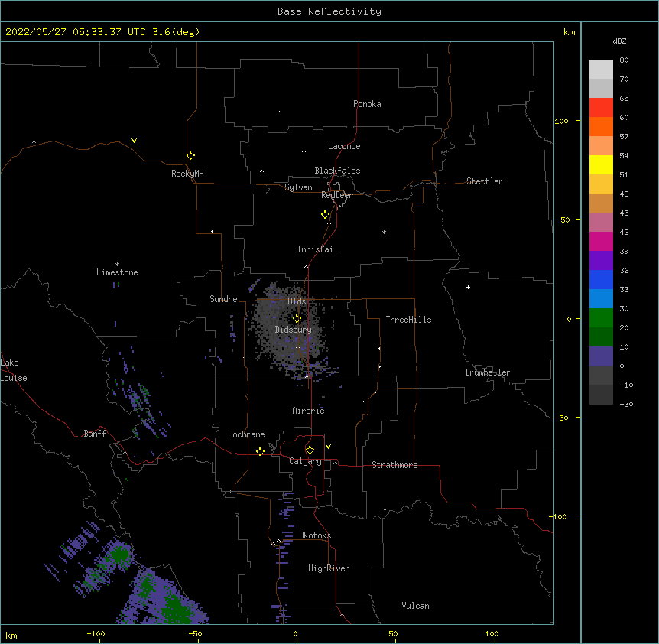Click the Olds label
659x644 pixels.
pyautogui.click(x=297, y=301)
